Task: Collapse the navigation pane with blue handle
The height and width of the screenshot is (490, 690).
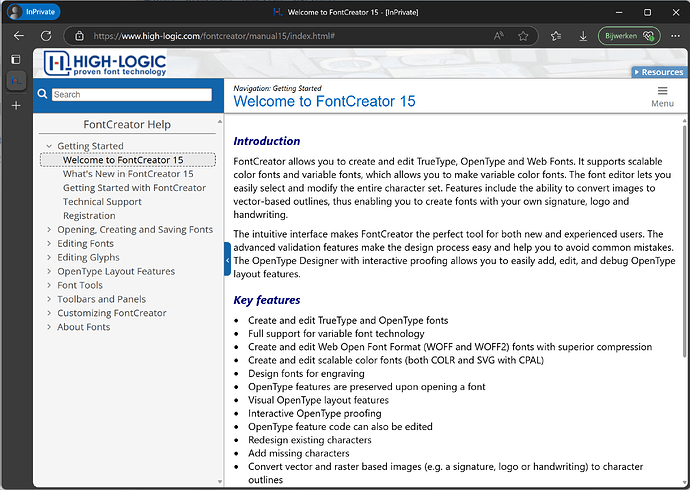Action: tap(228, 260)
